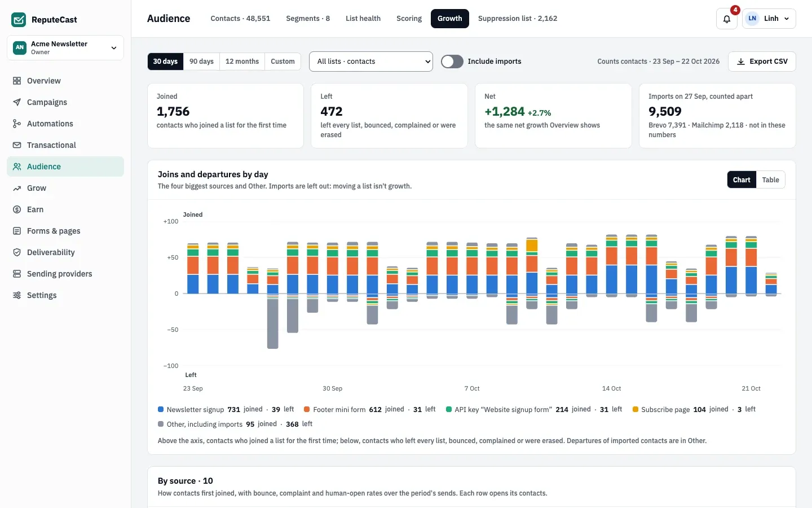The height and width of the screenshot is (508, 812).
Task: Open notifications bell with 4 badge
Action: [x=727, y=19]
